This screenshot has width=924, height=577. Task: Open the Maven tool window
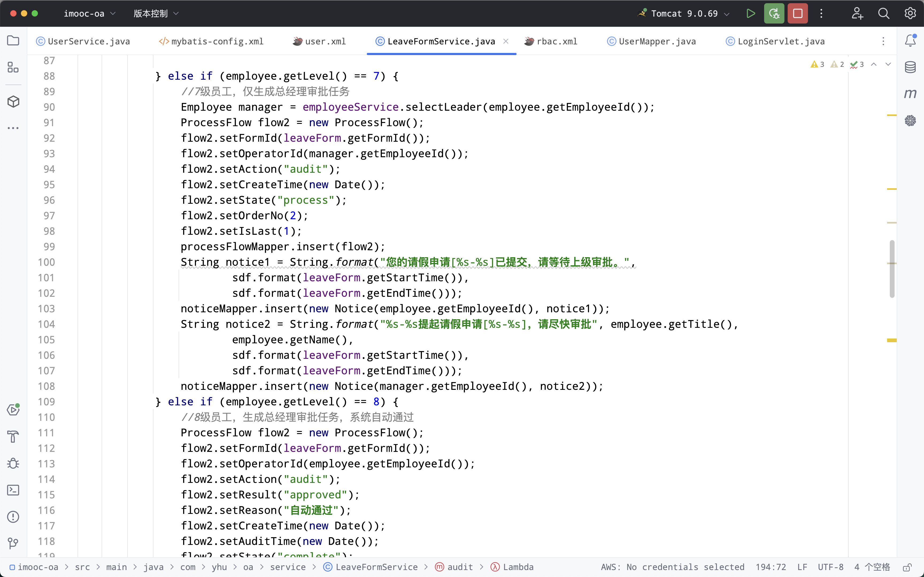[x=910, y=94]
